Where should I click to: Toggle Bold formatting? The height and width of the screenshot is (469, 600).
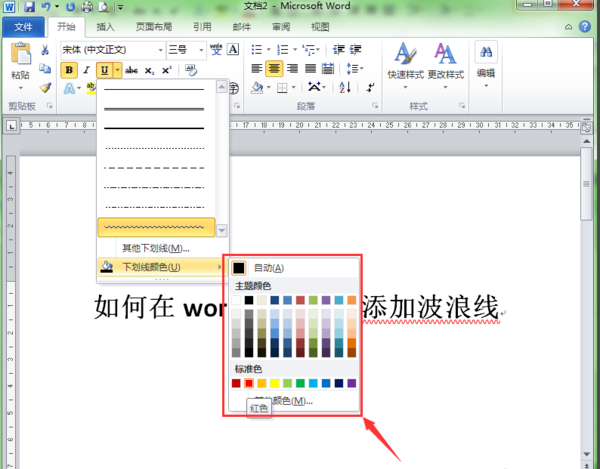pos(69,70)
